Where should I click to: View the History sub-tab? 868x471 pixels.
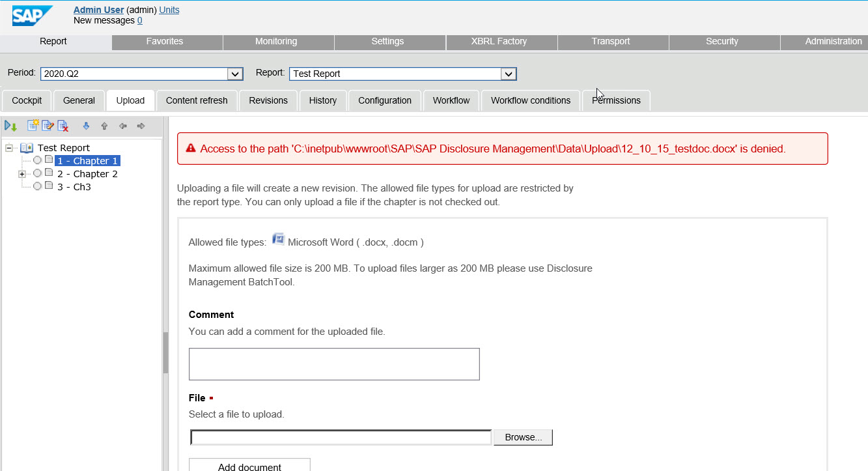(x=323, y=100)
